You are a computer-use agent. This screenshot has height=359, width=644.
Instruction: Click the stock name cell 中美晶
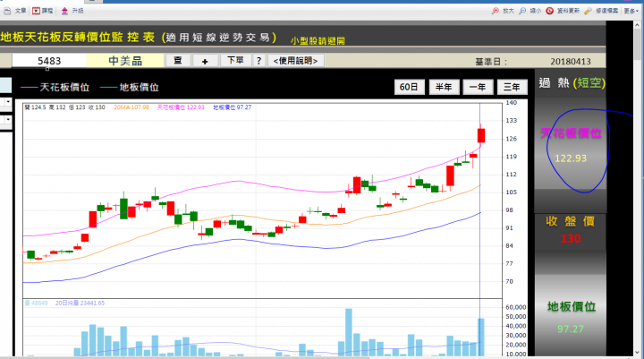pyautogui.click(x=125, y=61)
